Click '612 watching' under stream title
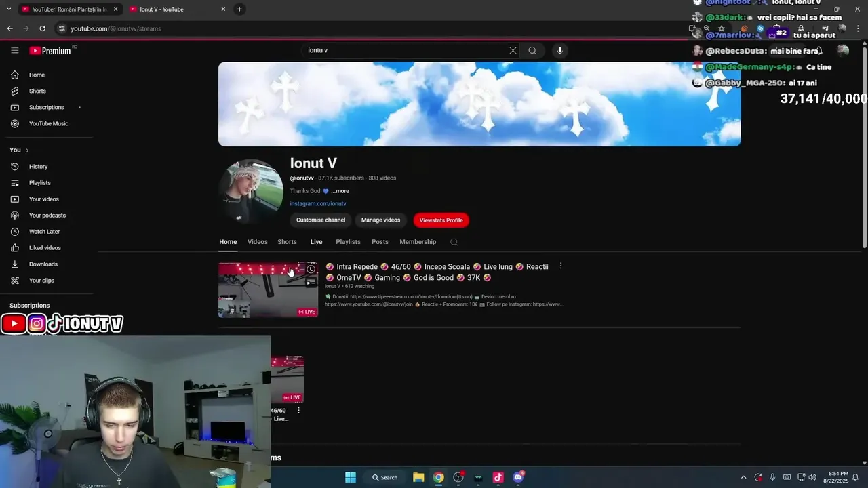 tap(359, 287)
